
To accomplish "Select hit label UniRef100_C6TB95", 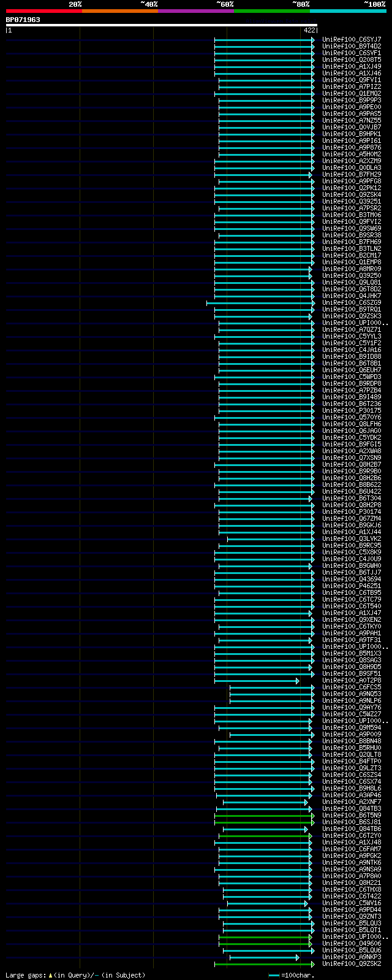I will pos(352,592).
